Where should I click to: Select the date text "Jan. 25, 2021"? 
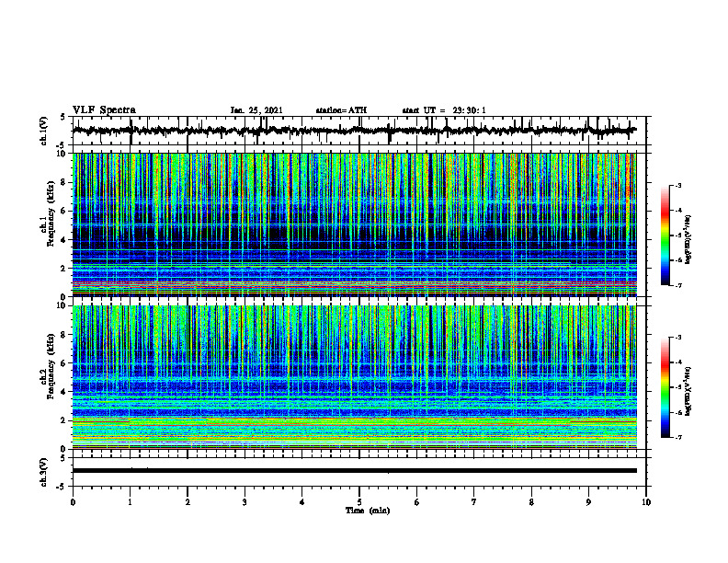point(256,110)
